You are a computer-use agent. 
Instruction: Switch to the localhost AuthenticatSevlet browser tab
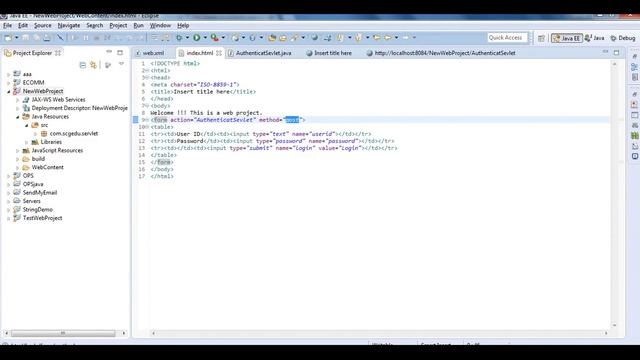coord(441,53)
